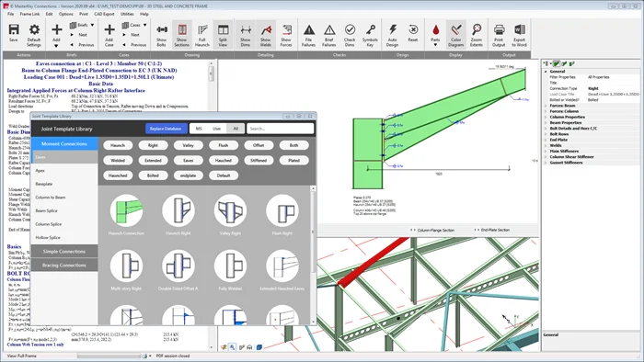Select the All database filter
This screenshot has height=362, width=644.
(236, 129)
